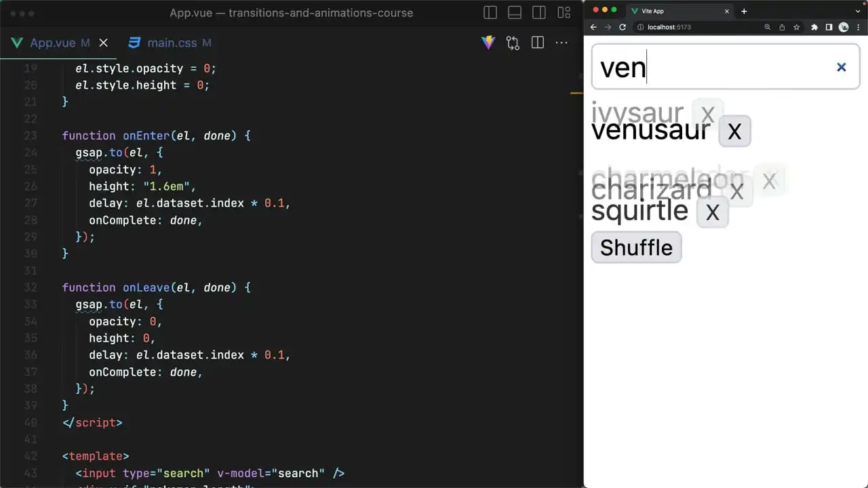Image resolution: width=868 pixels, height=488 pixels.
Task: Toggle secondary sidebar layout icon
Action: point(539,13)
